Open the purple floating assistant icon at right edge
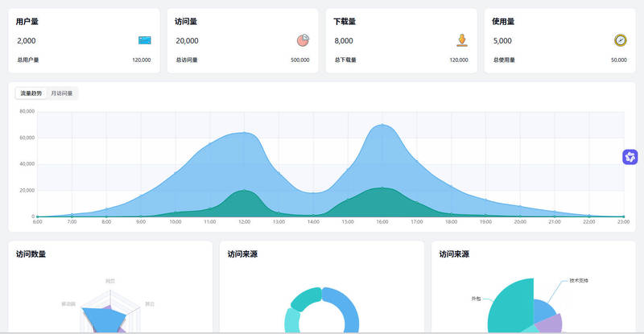644x334 pixels. point(630,157)
